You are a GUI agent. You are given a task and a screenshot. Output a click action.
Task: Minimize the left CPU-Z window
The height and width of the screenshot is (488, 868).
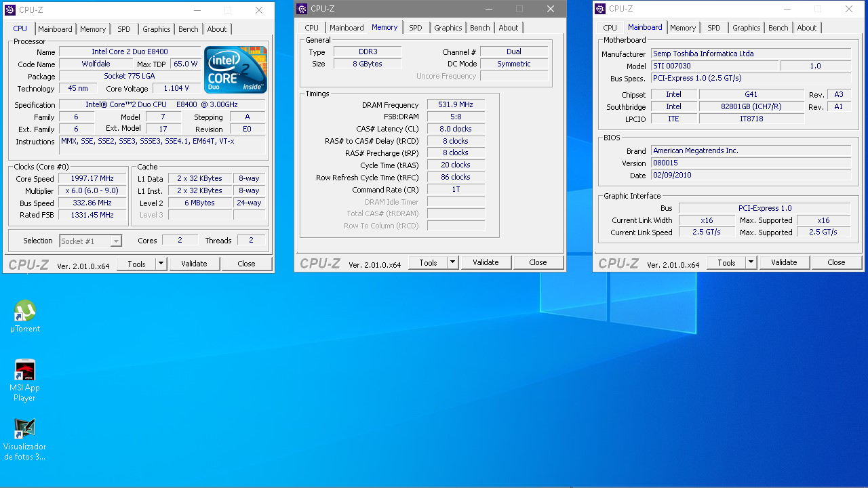coord(197,10)
